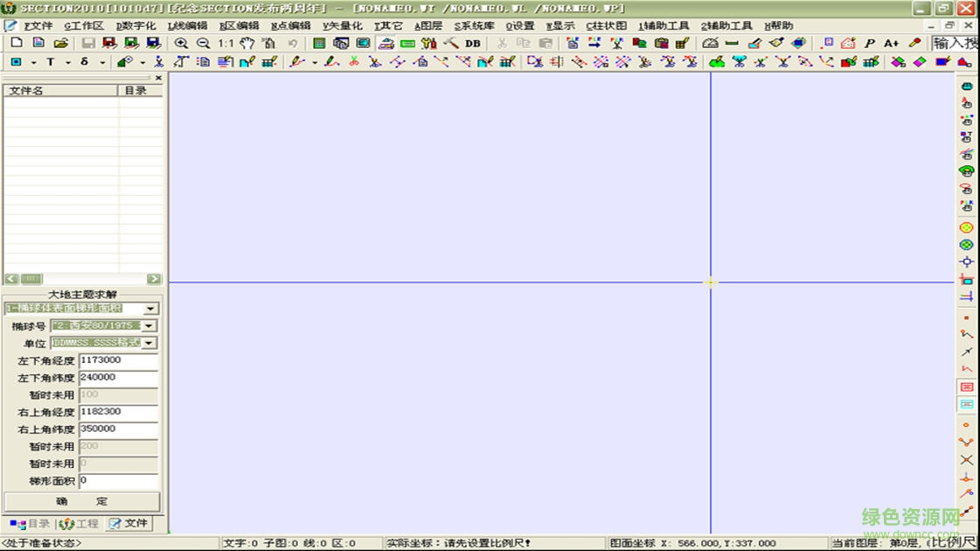The height and width of the screenshot is (551, 980).
Task: Open the 图层 layer menu
Action: pyautogui.click(x=427, y=25)
